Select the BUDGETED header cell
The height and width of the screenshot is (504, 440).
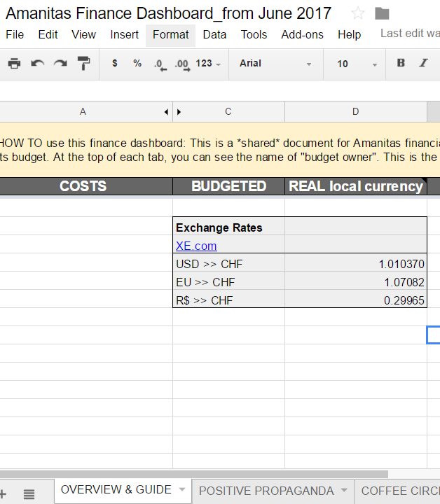point(228,186)
